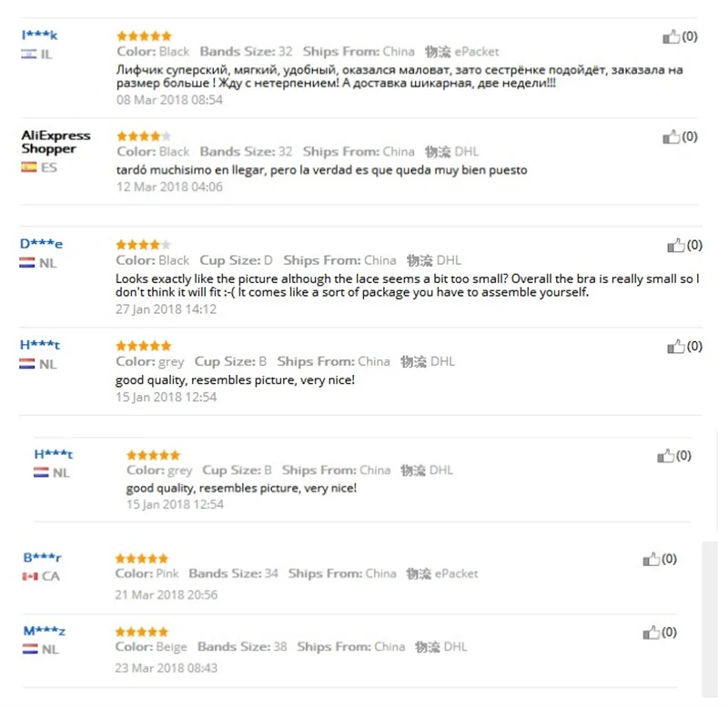Screen dimensions: 728x708
Task: Click the Spain flag next to ES
Action: pos(29,167)
